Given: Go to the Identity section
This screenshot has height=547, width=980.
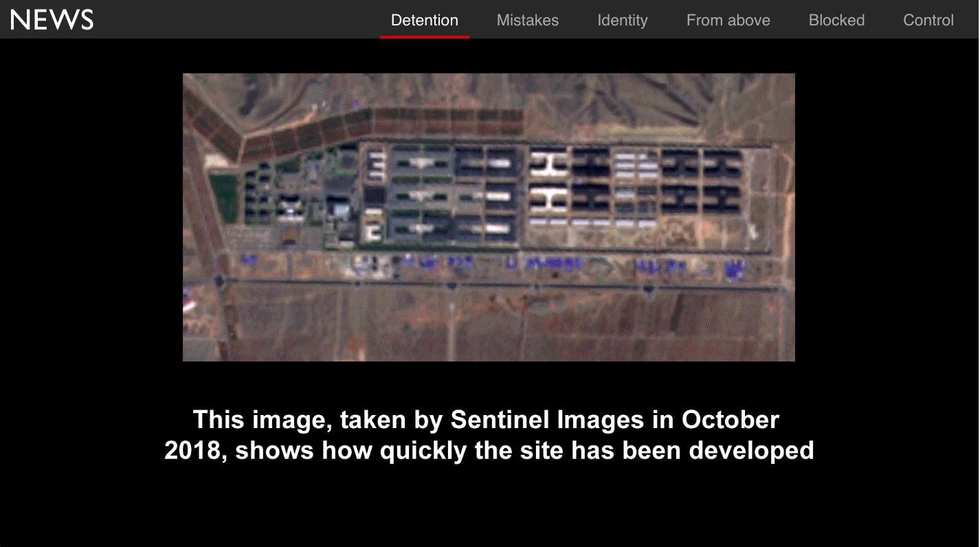Looking at the screenshot, I should (623, 20).
